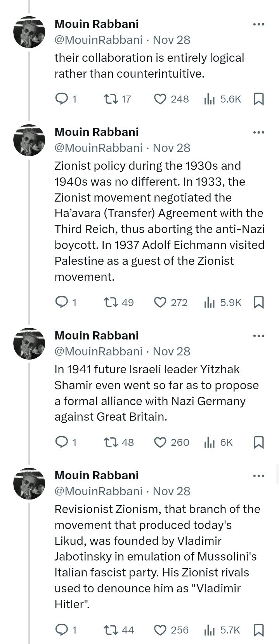This screenshot has width=279, height=644.
Task: Open @MouinRabbani handle on the Revisionist Zionism tweet
Action: coord(99,491)
